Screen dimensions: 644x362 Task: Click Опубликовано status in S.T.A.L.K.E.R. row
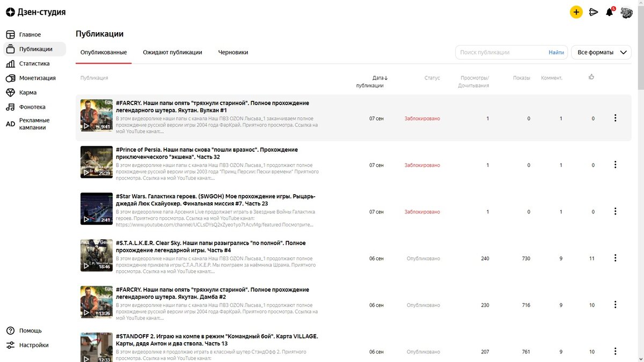[x=423, y=258]
